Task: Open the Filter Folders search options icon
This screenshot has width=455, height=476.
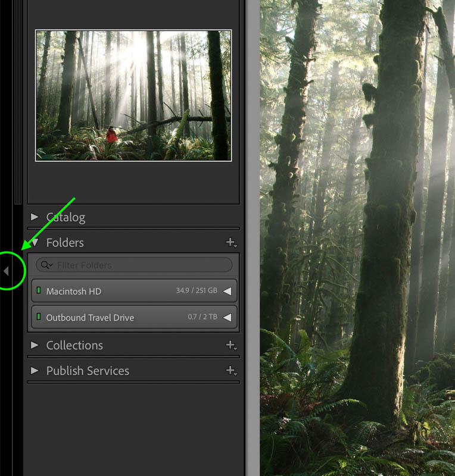Action: 46,265
